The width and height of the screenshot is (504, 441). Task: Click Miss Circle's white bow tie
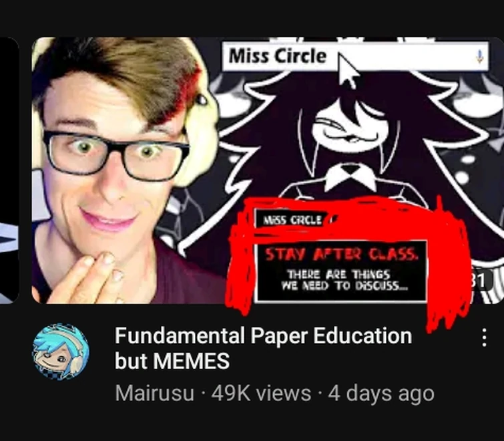pyautogui.click(x=350, y=177)
